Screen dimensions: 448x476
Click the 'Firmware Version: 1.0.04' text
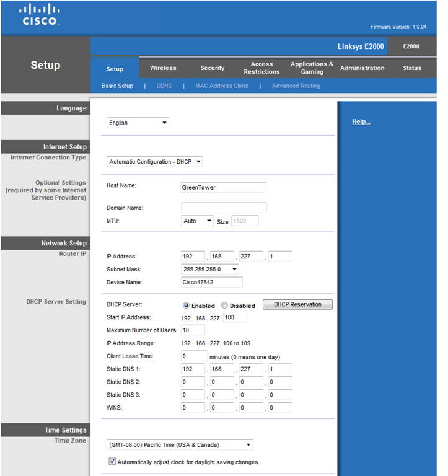(x=398, y=27)
